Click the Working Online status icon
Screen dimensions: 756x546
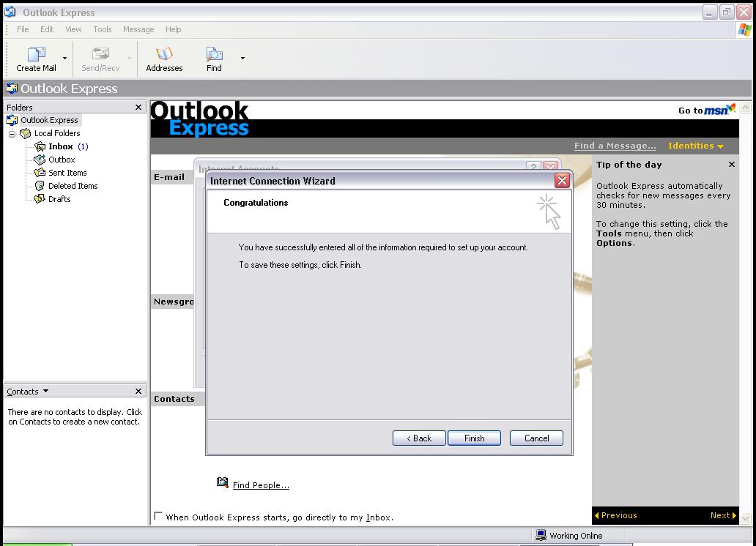pyautogui.click(x=541, y=535)
